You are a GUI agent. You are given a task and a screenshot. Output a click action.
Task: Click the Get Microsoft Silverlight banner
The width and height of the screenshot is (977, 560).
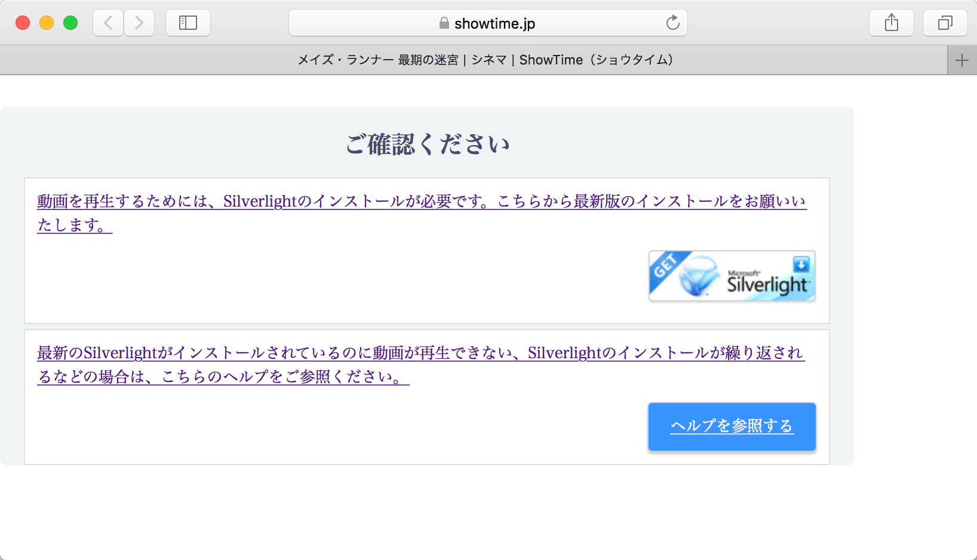pyautogui.click(x=732, y=276)
